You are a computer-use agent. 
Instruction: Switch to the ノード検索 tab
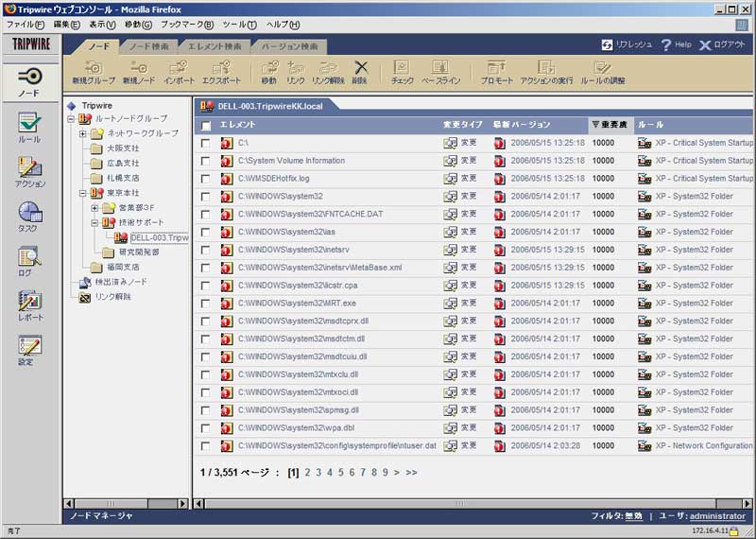coord(149,46)
